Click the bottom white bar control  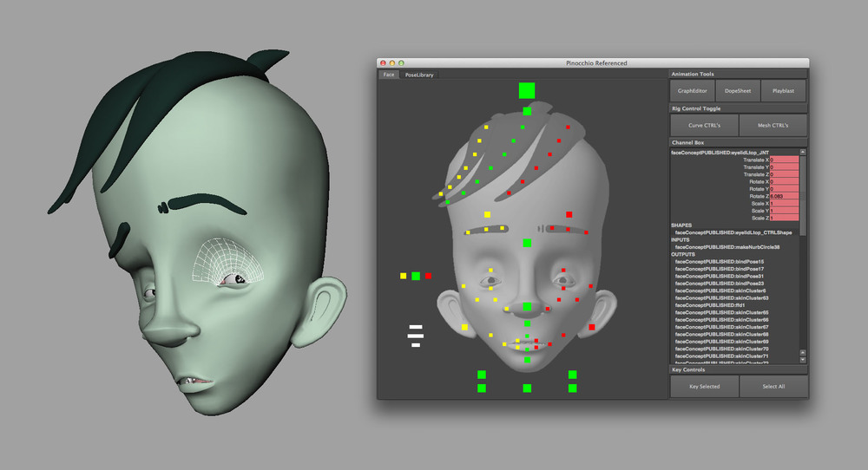[416, 345]
